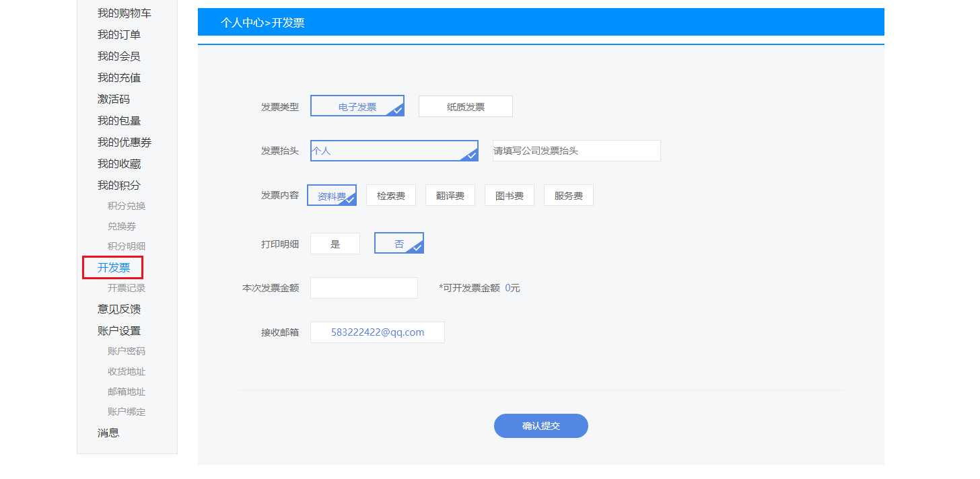The image size is (980, 479).
Task: Submit form with 确认提交 button
Action: [x=541, y=426]
